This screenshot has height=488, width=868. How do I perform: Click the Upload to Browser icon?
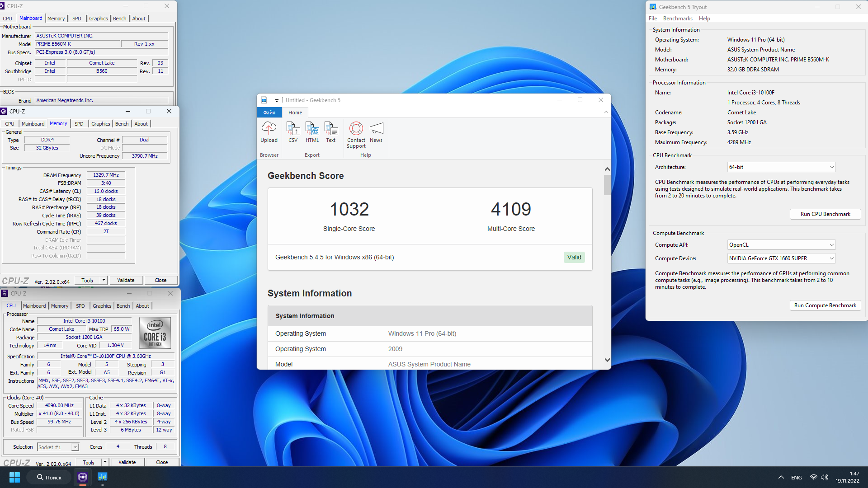(269, 132)
